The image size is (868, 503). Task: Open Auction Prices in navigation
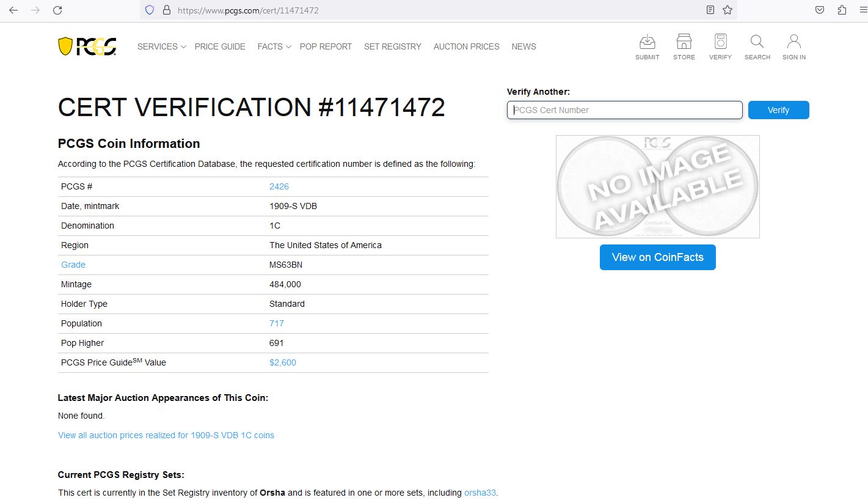pos(466,46)
